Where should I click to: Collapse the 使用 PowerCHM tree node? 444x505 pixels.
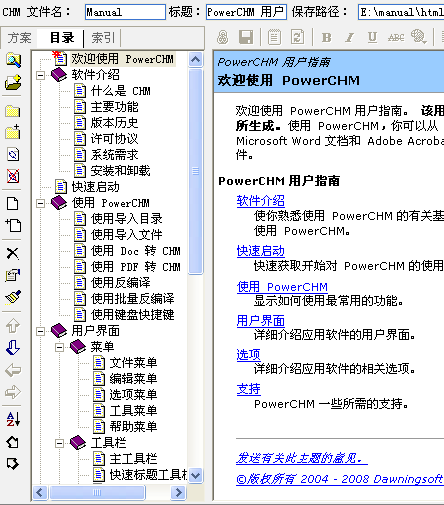pos(40,203)
